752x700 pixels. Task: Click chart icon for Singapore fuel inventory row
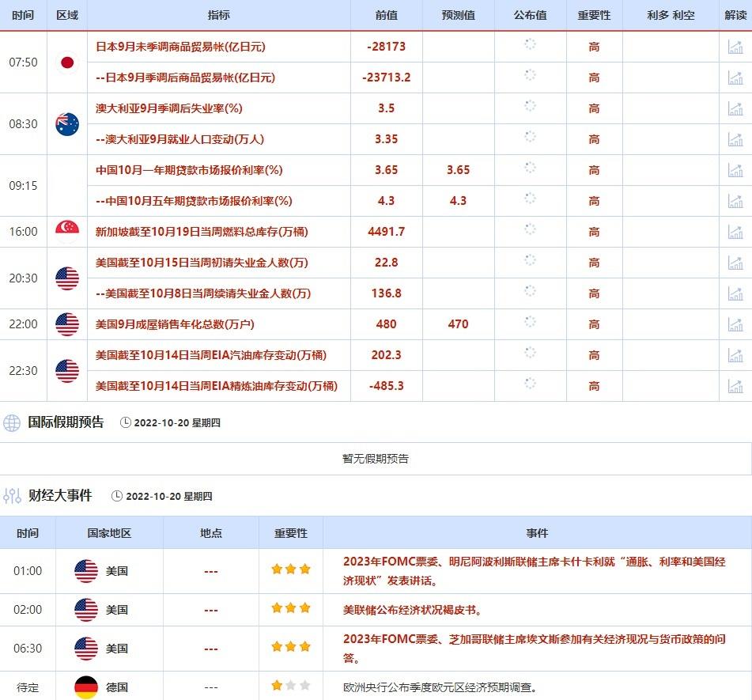735,232
